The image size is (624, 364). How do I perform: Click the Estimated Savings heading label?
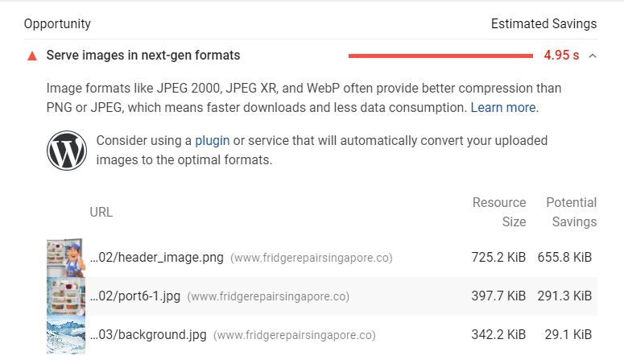click(x=543, y=24)
